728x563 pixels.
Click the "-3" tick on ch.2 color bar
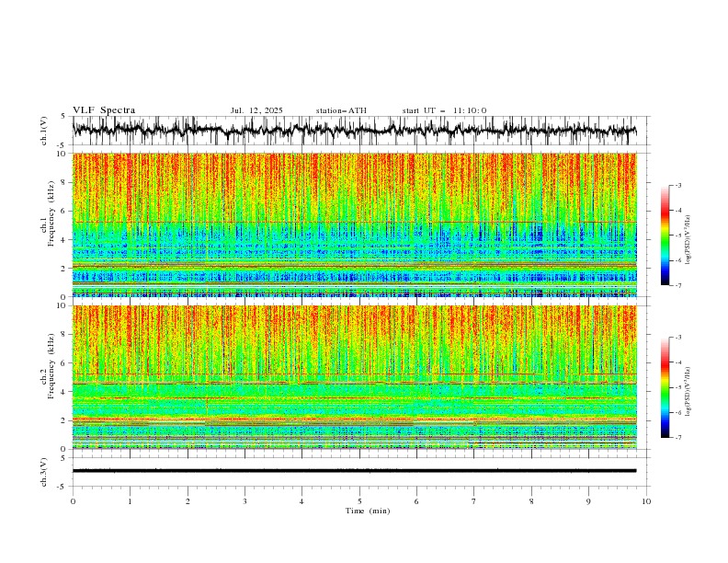tap(678, 338)
